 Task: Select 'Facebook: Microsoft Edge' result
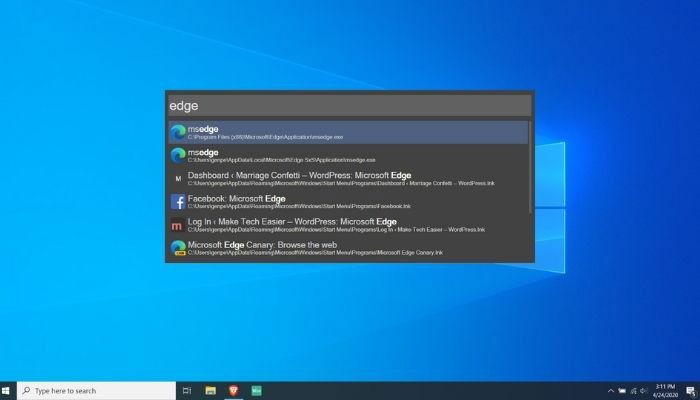point(348,202)
